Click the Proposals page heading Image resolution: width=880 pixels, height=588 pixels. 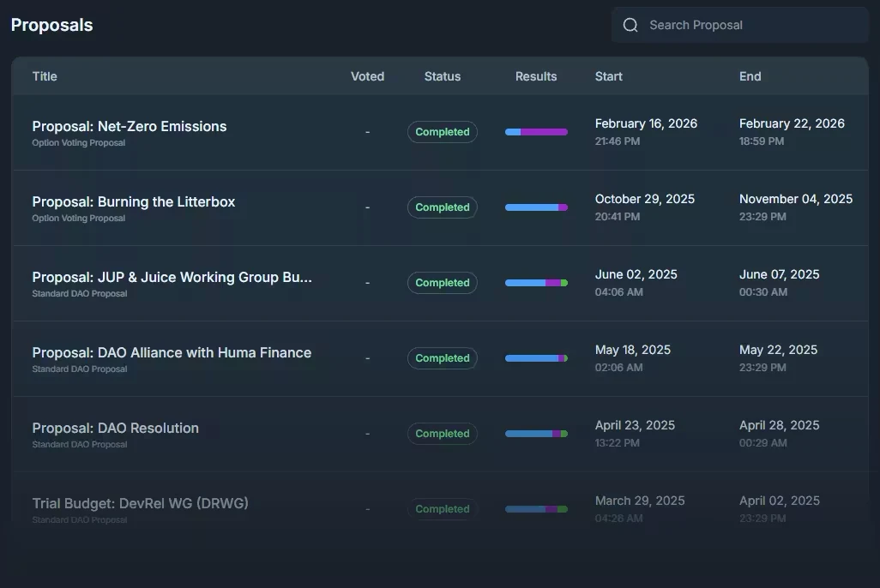51,25
